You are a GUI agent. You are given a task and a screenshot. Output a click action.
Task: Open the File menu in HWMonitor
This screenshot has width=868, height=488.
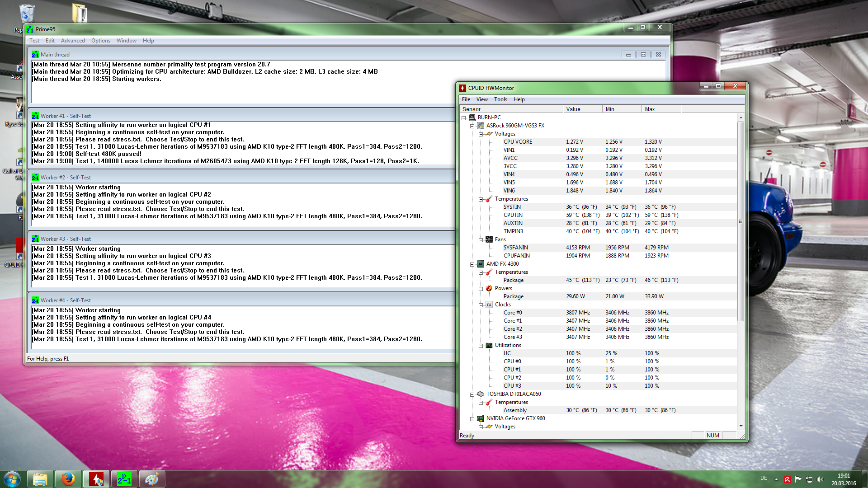tap(466, 99)
